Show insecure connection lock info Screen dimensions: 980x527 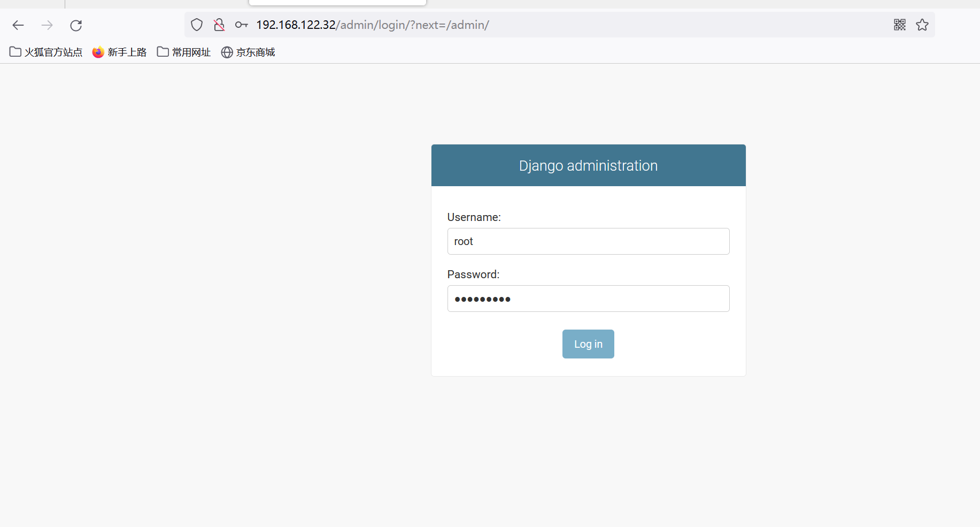[219, 25]
